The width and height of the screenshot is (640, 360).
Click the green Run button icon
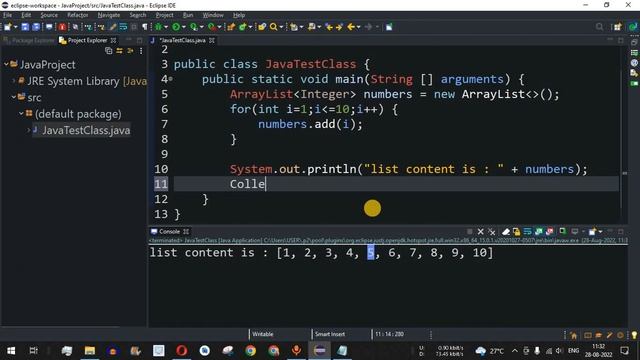tap(176, 27)
